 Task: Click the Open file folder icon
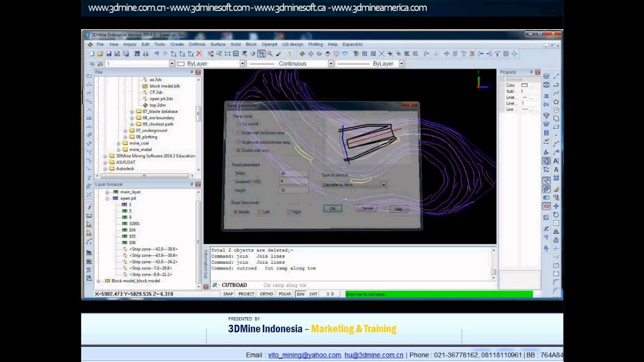(100, 53)
